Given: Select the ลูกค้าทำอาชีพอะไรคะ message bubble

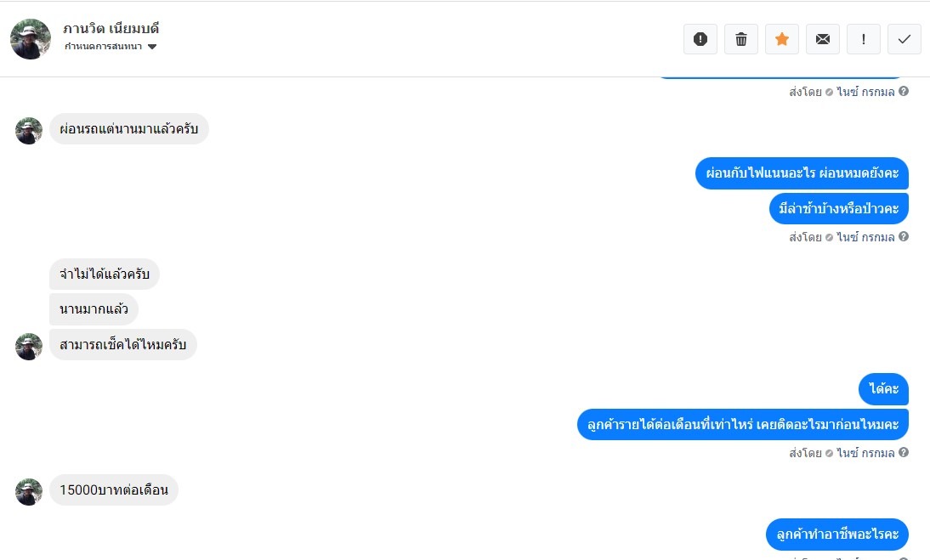Looking at the screenshot, I should click(x=837, y=535).
